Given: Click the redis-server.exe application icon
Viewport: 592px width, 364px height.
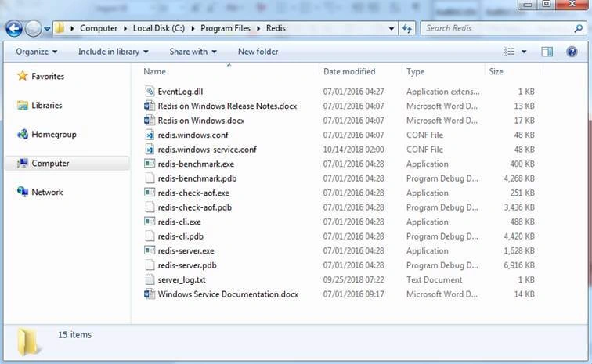Looking at the screenshot, I should [150, 250].
